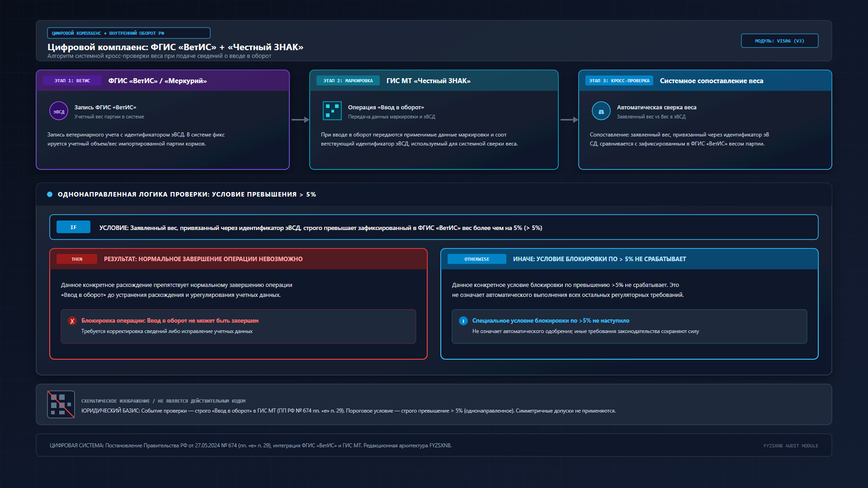The image size is (868, 488).
Task: Click the text Операция «Ввод в оборот»
Action: point(386,107)
